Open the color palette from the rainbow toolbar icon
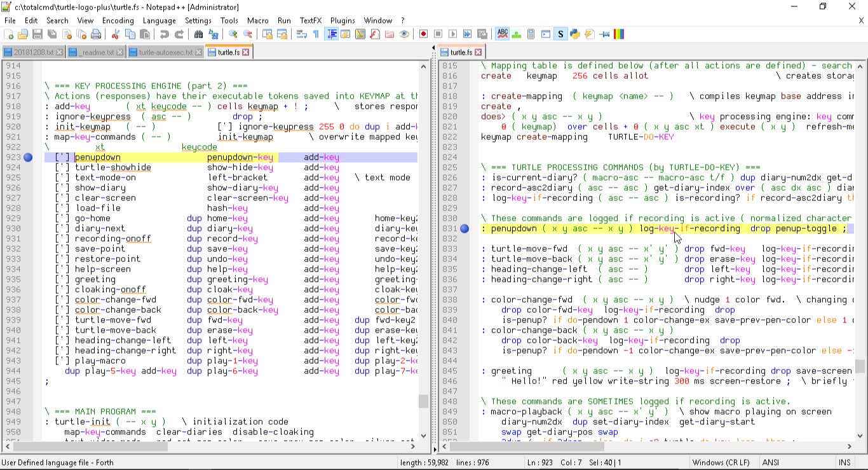This screenshot has width=868, height=470. pos(620,35)
